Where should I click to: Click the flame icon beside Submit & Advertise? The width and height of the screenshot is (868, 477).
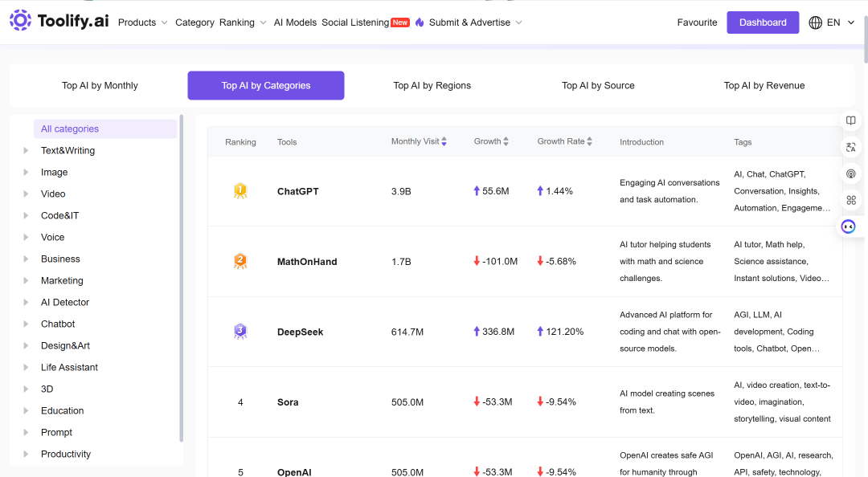click(420, 22)
